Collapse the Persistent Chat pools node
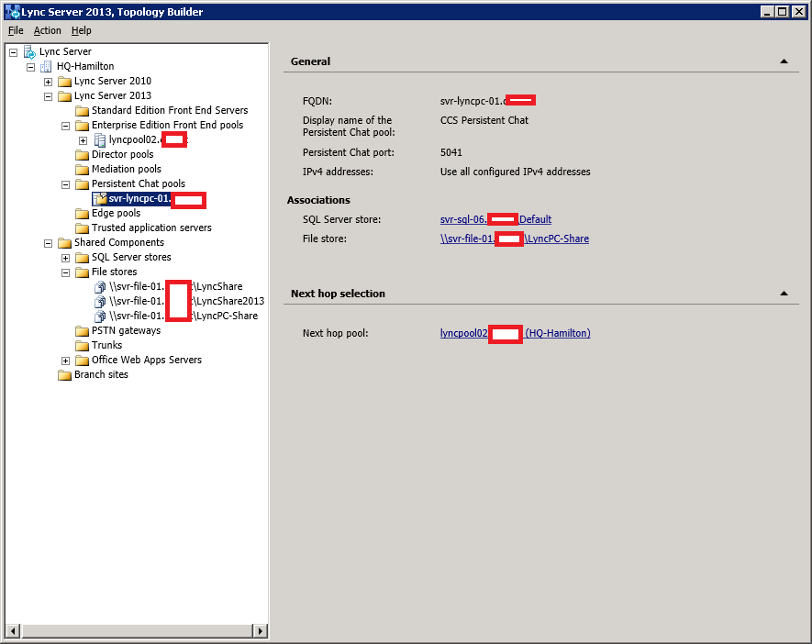 pos(65,184)
